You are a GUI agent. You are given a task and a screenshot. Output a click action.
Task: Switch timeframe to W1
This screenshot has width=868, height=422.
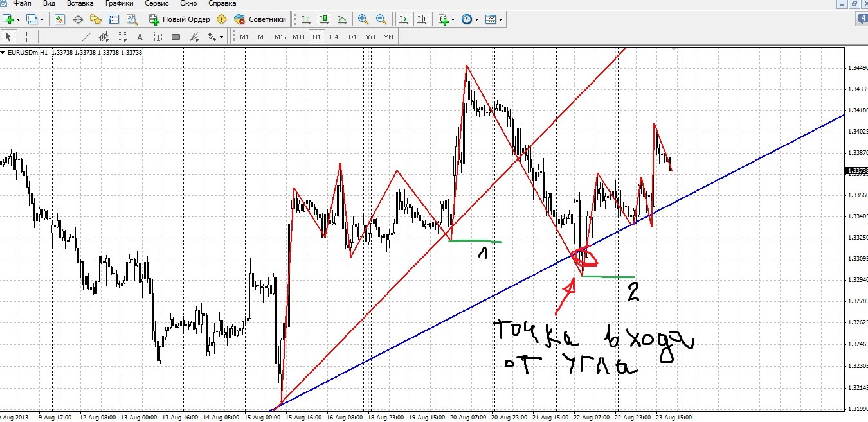(371, 37)
